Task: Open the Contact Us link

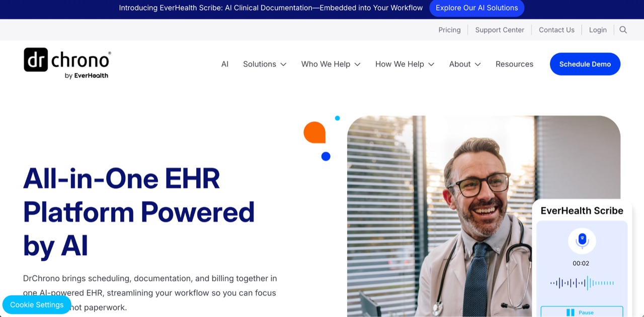Action: (556, 30)
